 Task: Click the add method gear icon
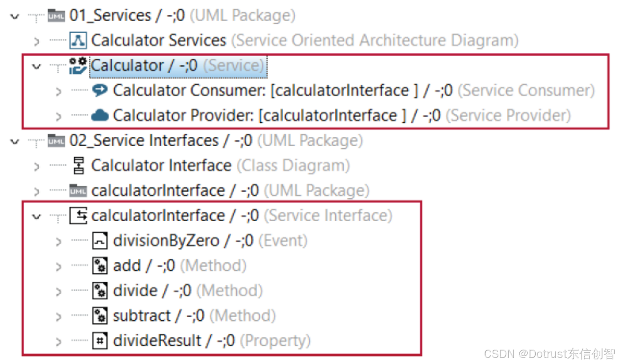(100, 266)
